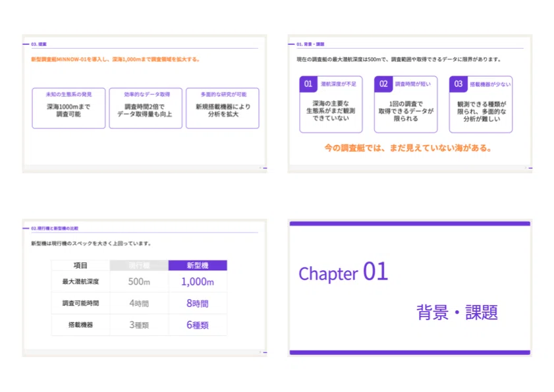Open the slide with the spec comparison table
The image size is (554, 392).
click(144, 288)
